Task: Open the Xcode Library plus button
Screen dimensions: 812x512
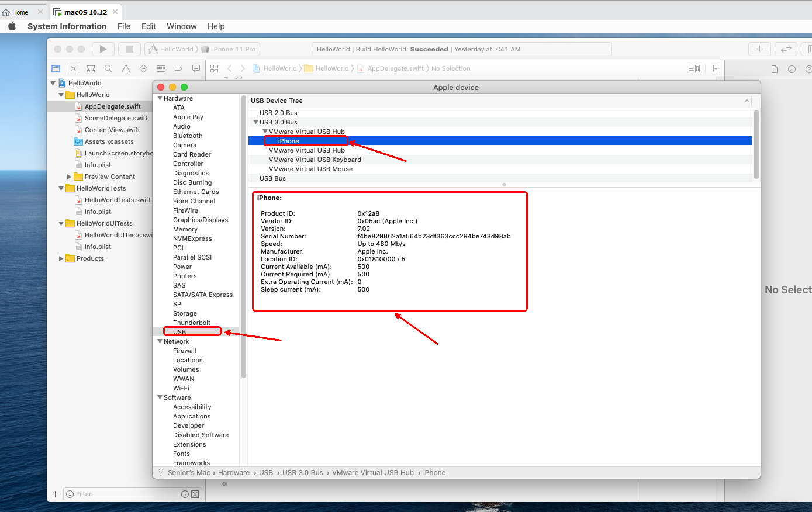Action: click(759, 49)
